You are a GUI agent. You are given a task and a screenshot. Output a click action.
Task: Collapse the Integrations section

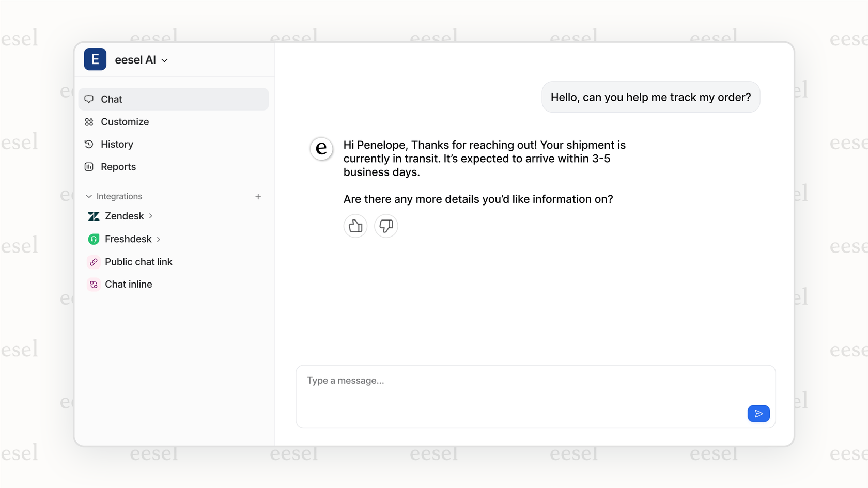pos(88,196)
